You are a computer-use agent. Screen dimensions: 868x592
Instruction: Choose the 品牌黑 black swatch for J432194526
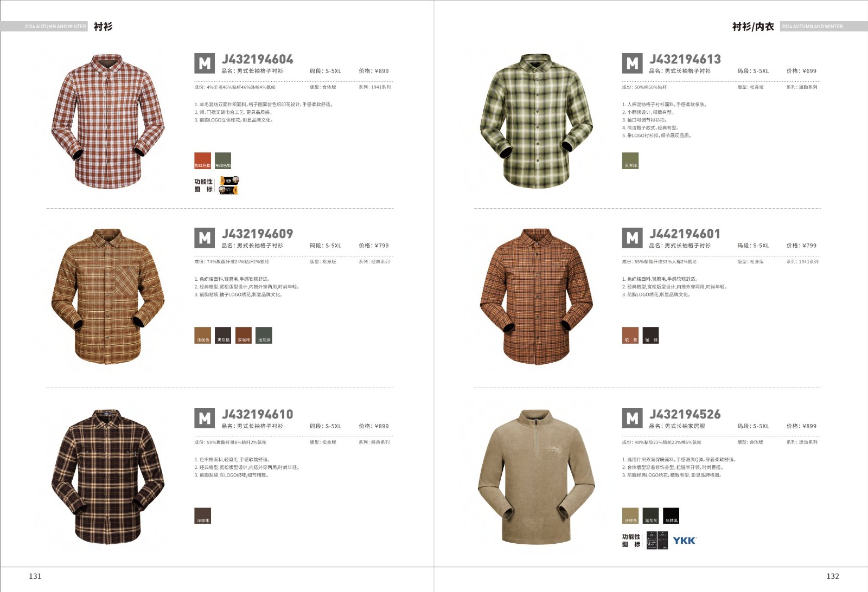pos(671,516)
